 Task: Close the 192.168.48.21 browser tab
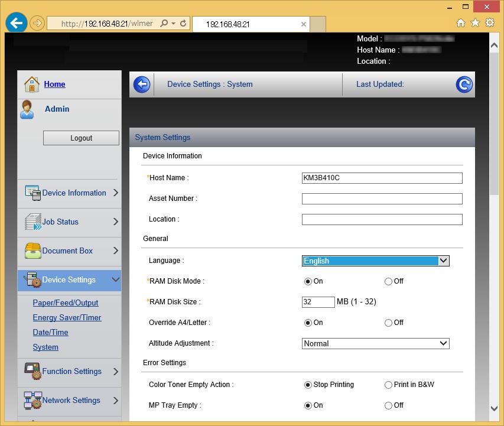coord(304,24)
